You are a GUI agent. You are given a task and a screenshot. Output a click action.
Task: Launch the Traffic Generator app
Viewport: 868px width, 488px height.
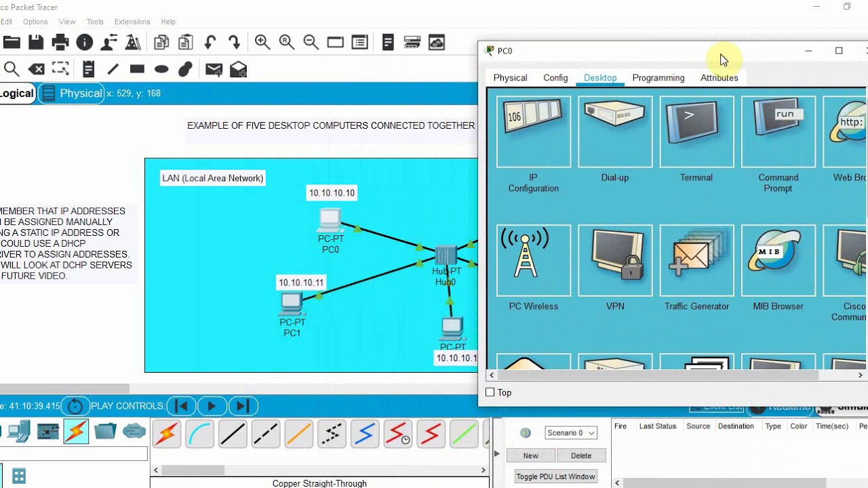[x=696, y=261]
